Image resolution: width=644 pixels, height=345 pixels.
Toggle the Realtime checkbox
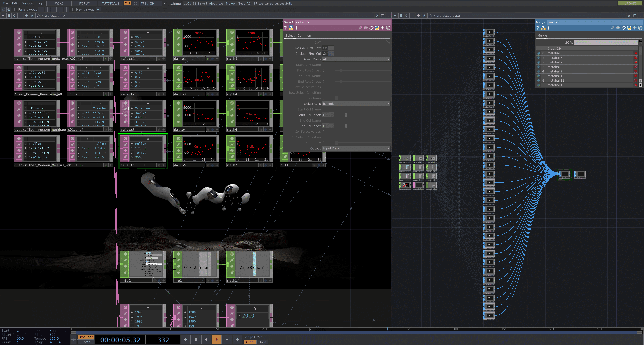(x=164, y=4)
